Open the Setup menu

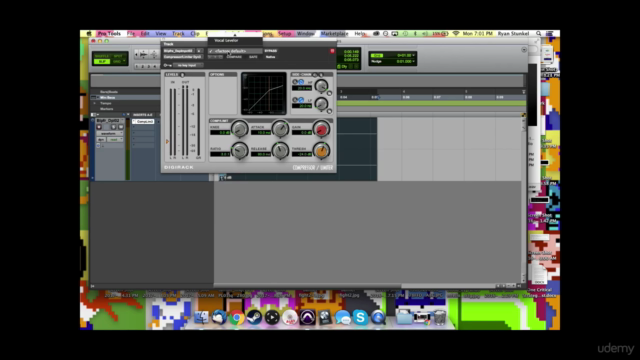(285, 33)
